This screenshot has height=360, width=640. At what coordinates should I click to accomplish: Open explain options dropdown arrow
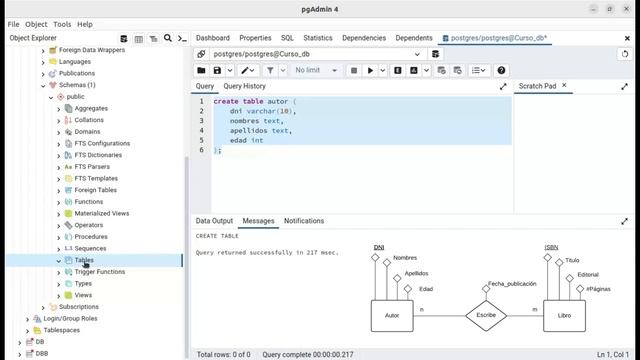(426, 70)
